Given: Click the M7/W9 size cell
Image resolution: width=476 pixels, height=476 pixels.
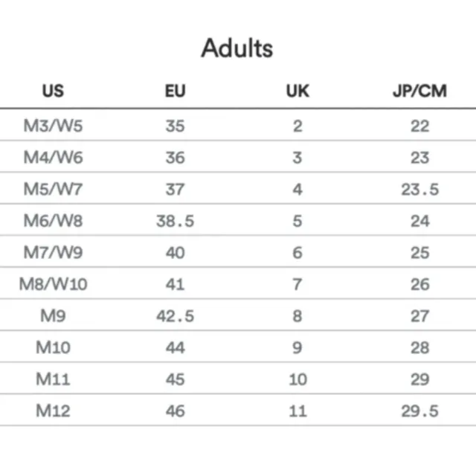Looking at the screenshot, I should 53,253.
